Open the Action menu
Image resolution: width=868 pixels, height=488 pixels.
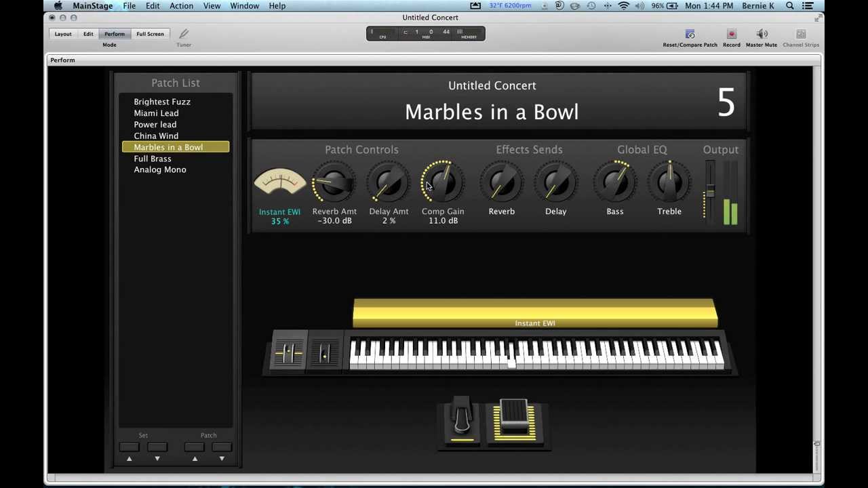[181, 5]
